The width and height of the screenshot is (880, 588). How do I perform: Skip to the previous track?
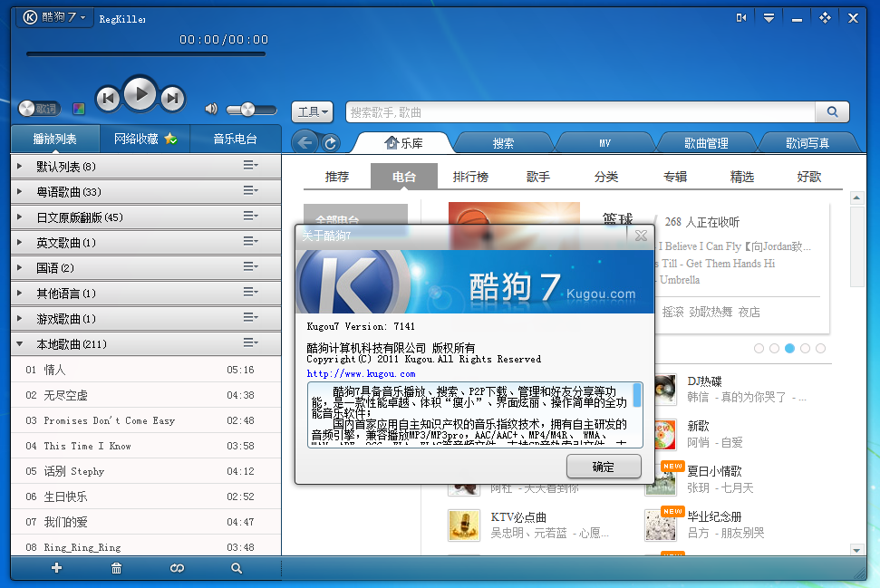108,99
